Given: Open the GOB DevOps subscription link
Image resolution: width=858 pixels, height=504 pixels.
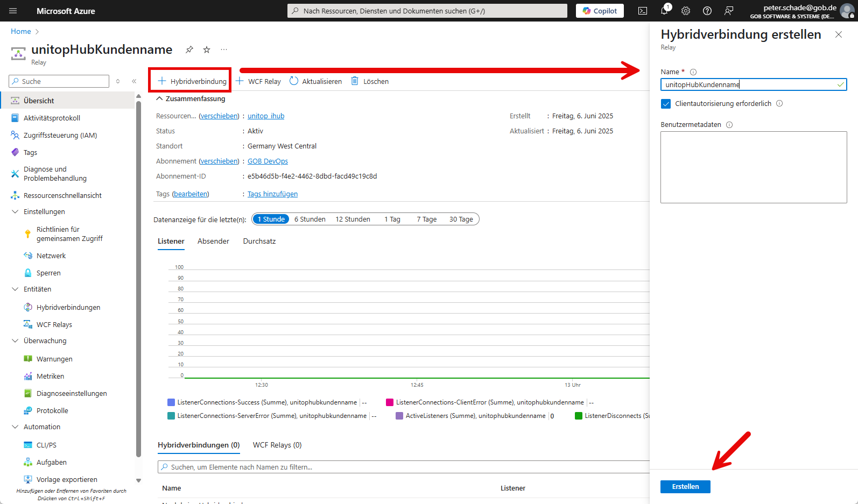Looking at the screenshot, I should (x=268, y=161).
